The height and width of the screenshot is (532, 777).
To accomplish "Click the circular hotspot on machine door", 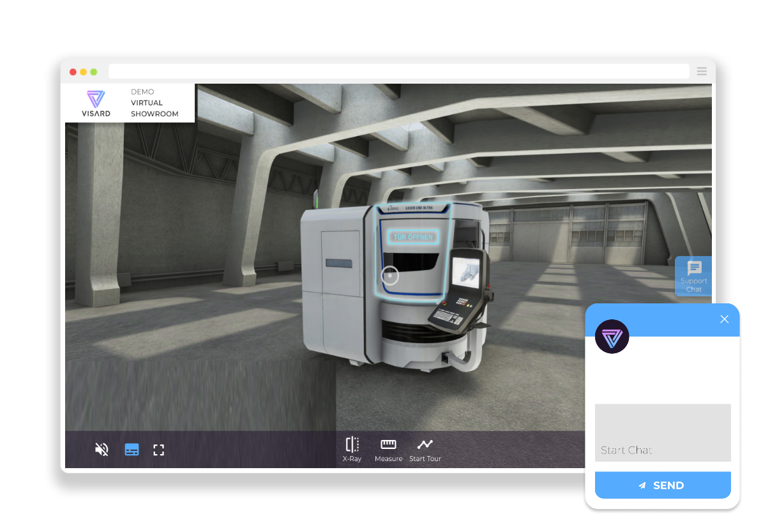I will pyautogui.click(x=390, y=275).
